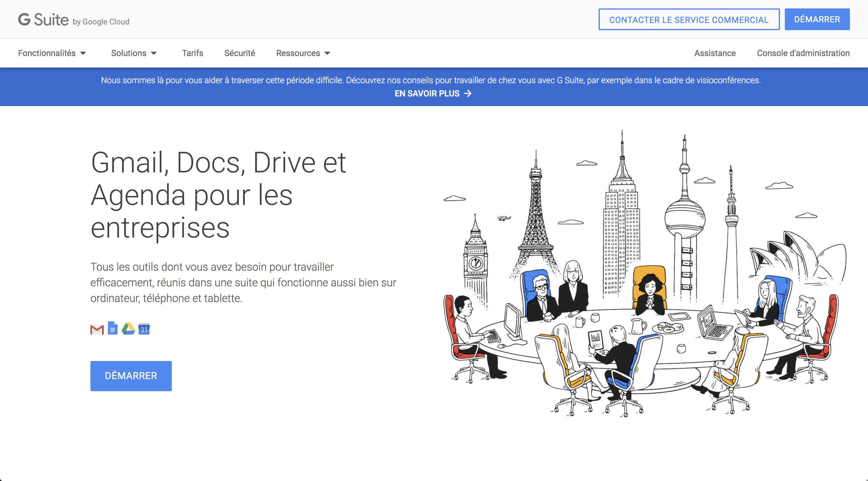868x481 pixels.
Task: Open EN SAVOIR PLUS in the blue banner
Action: pyautogui.click(x=427, y=93)
